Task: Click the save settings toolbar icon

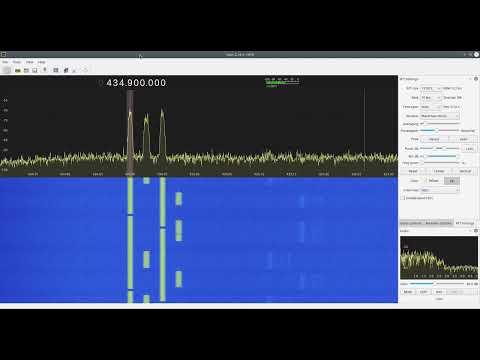Action: tap(35, 70)
